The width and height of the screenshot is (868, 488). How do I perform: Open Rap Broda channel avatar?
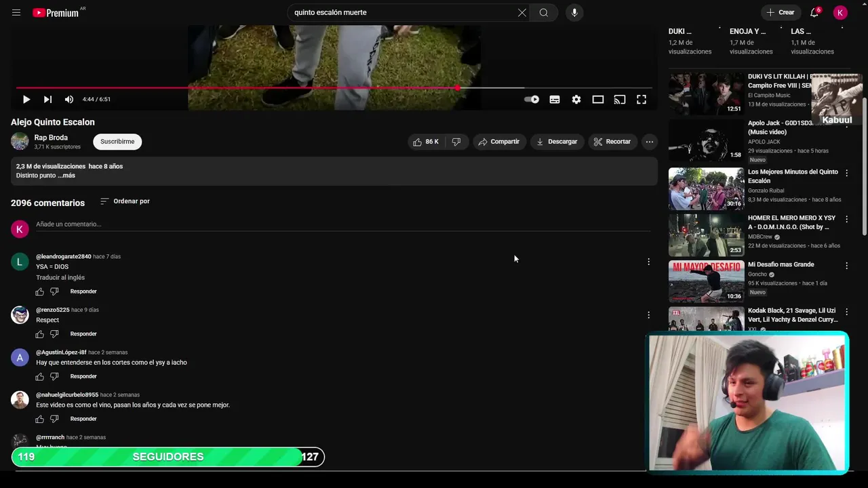pyautogui.click(x=20, y=141)
